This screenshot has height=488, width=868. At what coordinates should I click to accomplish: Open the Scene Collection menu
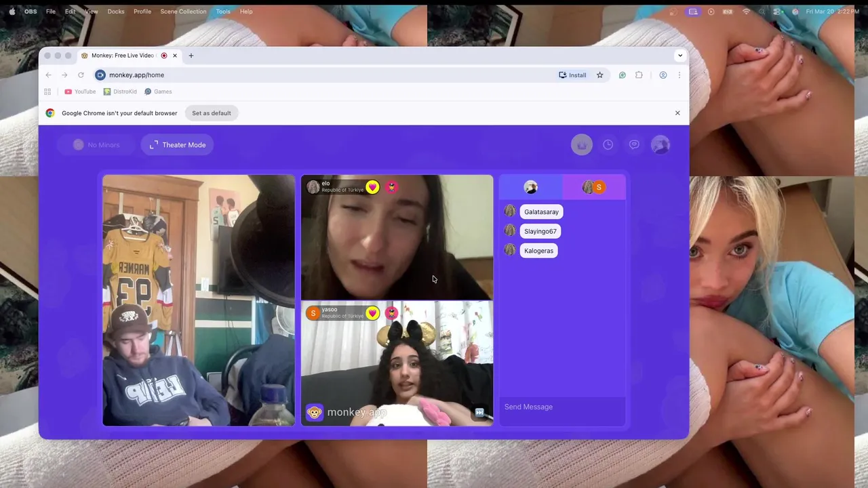point(183,12)
